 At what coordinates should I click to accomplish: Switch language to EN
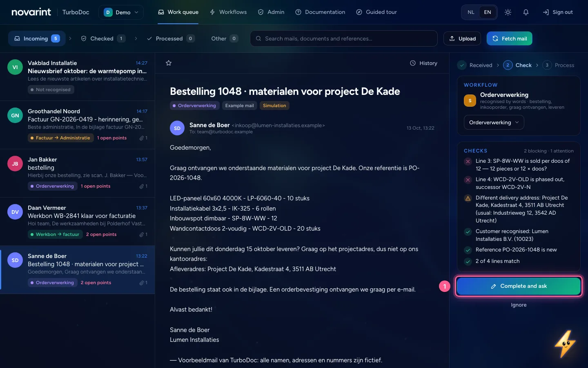click(488, 12)
